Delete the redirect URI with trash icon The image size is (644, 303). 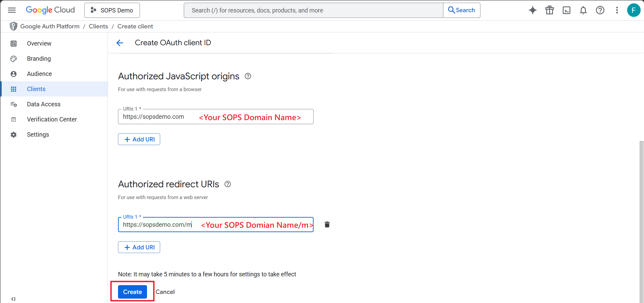coord(327,224)
